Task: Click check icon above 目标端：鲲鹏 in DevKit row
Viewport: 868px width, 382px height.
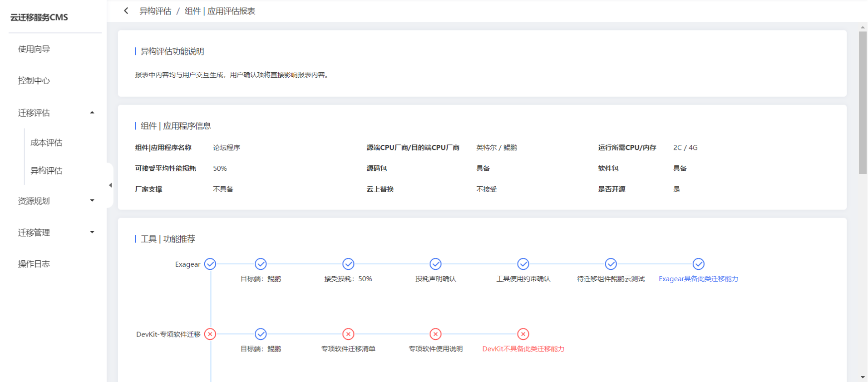Action: click(x=261, y=334)
